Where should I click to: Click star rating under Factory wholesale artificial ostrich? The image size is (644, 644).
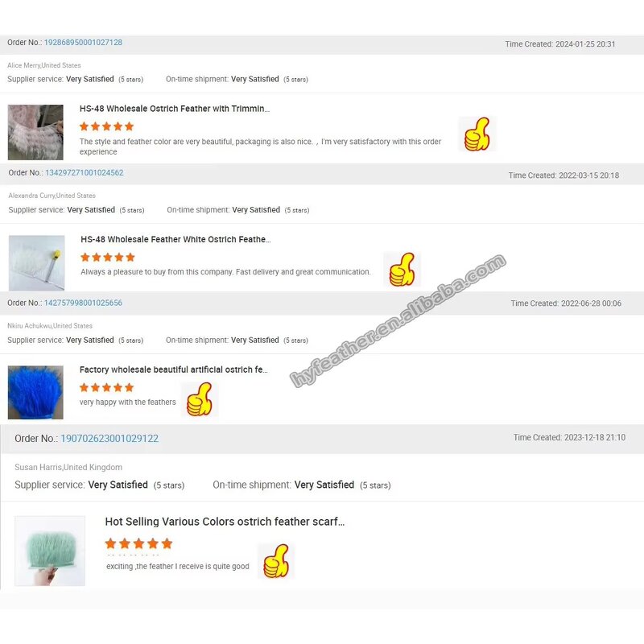click(107, 388)
